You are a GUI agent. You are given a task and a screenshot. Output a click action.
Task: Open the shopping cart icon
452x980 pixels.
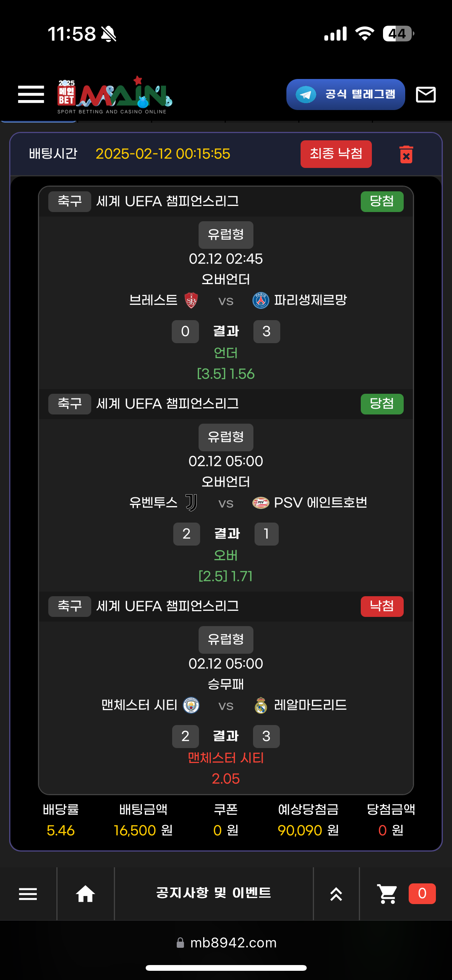(387, 893)
